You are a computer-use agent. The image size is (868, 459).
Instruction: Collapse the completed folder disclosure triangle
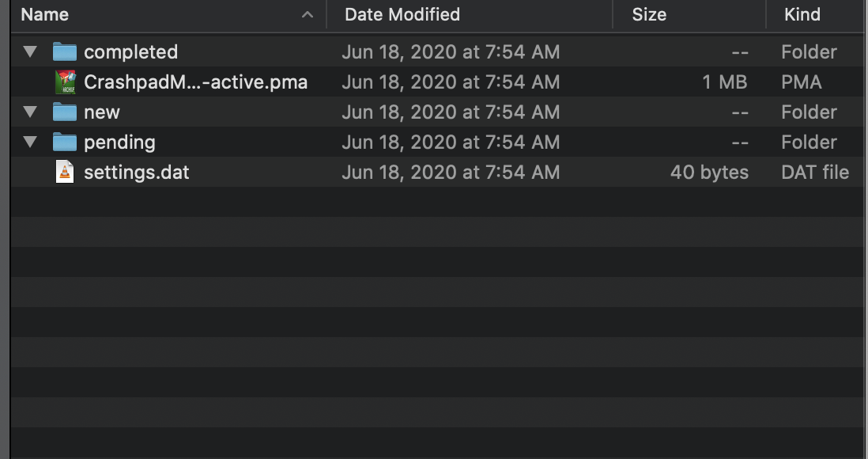[30, 51]
